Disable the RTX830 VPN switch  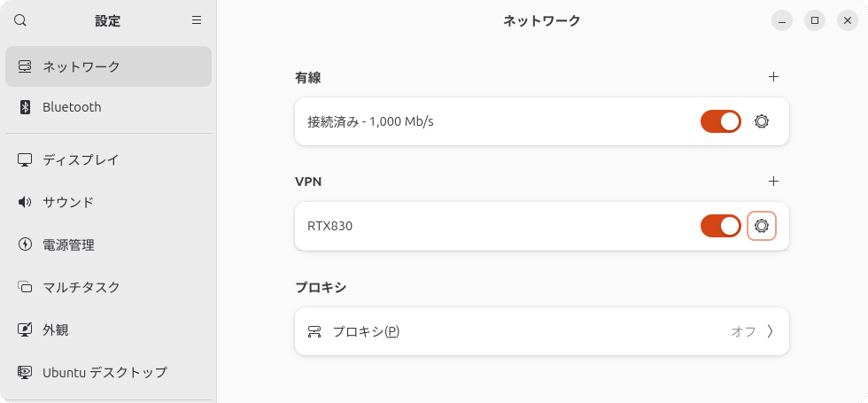721,226
